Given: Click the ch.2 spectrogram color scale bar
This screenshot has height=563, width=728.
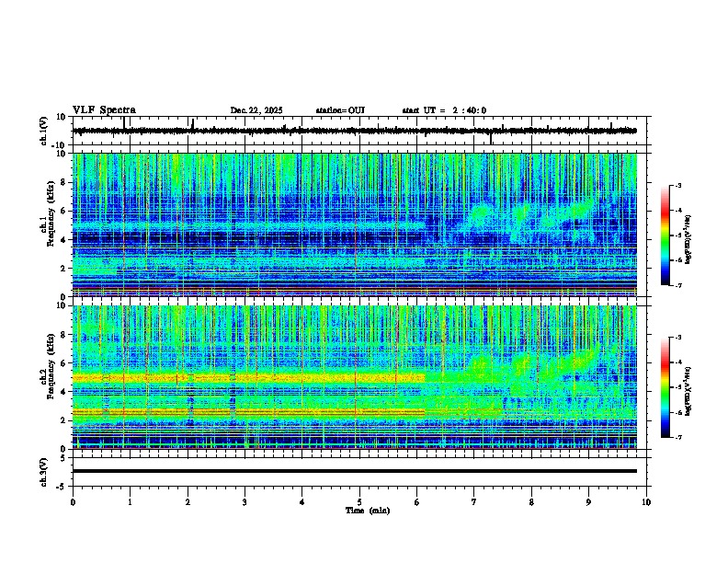Looking at the screenshot, I should [x=665, y=387].
